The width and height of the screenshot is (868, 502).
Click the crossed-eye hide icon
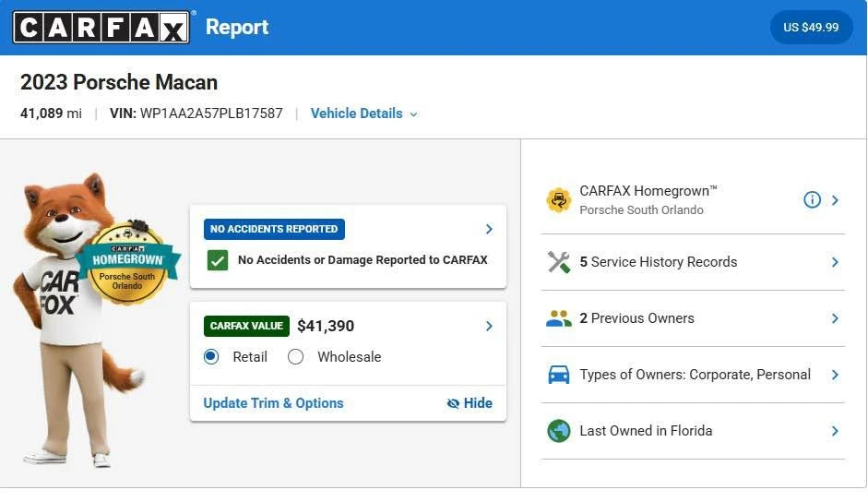453,403
